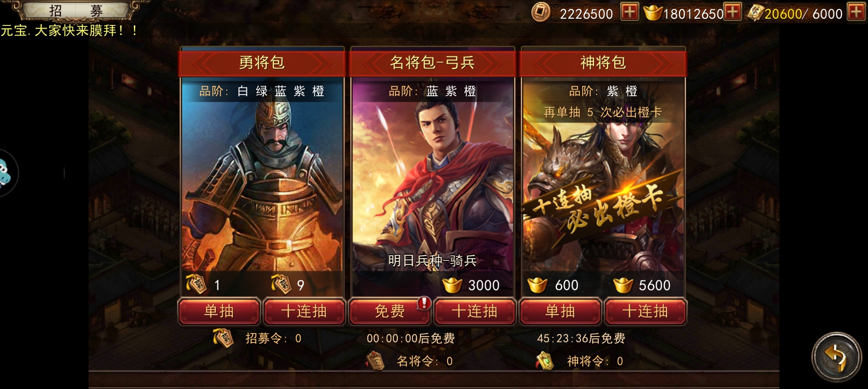Claim the 免费 draw for 名将包

[x=389, y=311]
